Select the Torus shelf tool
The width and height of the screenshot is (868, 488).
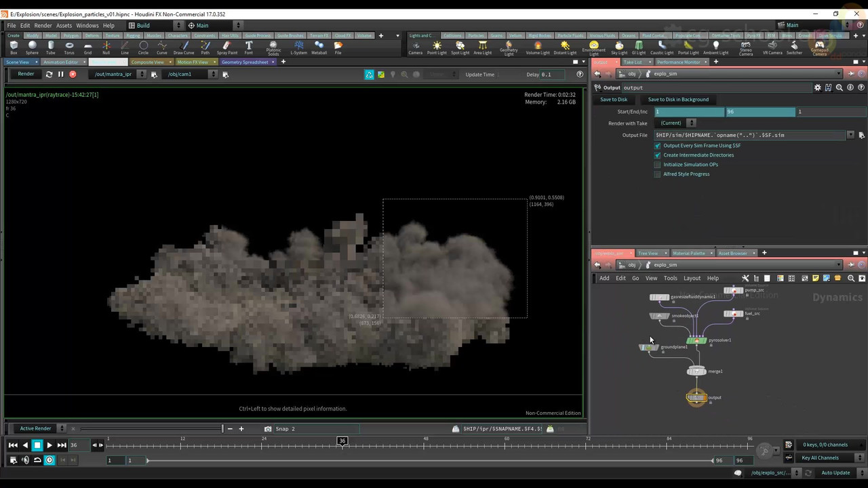69,47
